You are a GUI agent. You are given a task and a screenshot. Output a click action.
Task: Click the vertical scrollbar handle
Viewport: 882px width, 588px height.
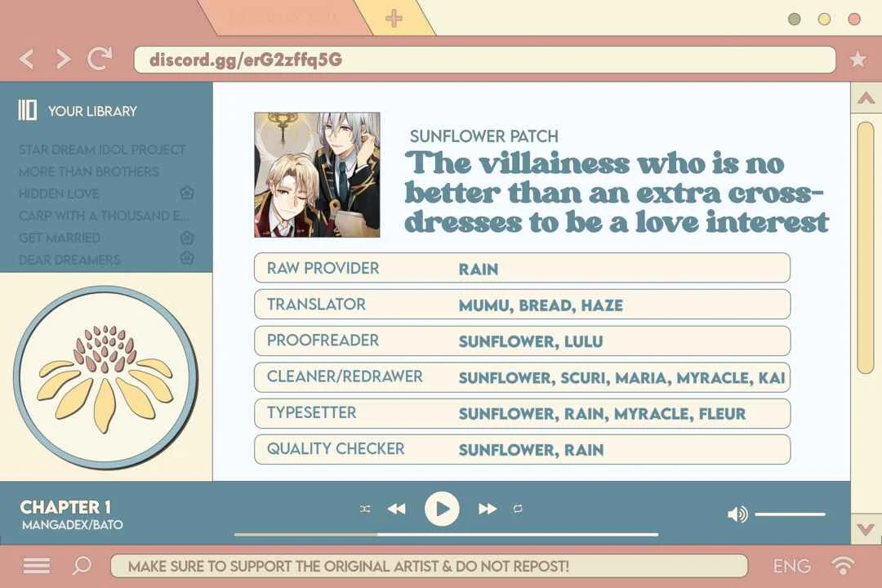(866, 247)
